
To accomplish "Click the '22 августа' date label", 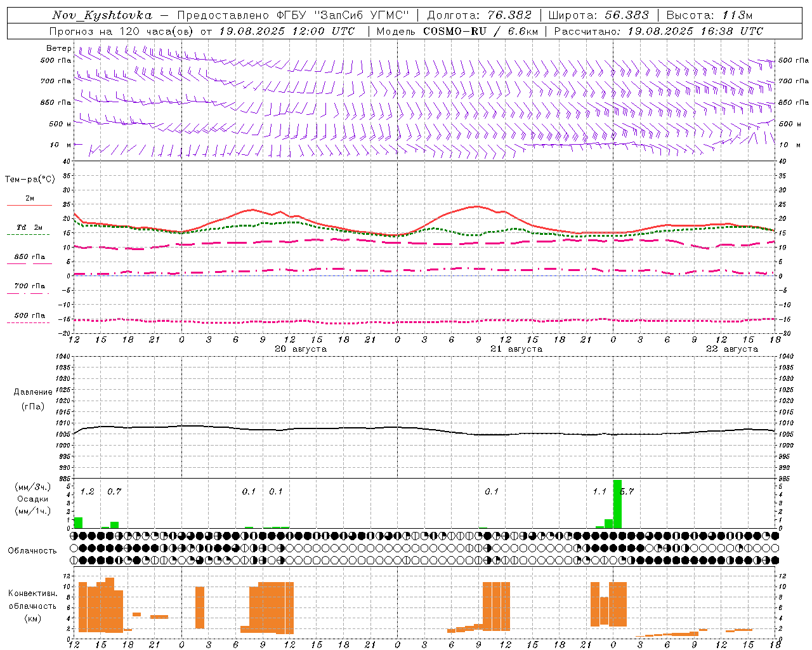I will tap(732, 349).
